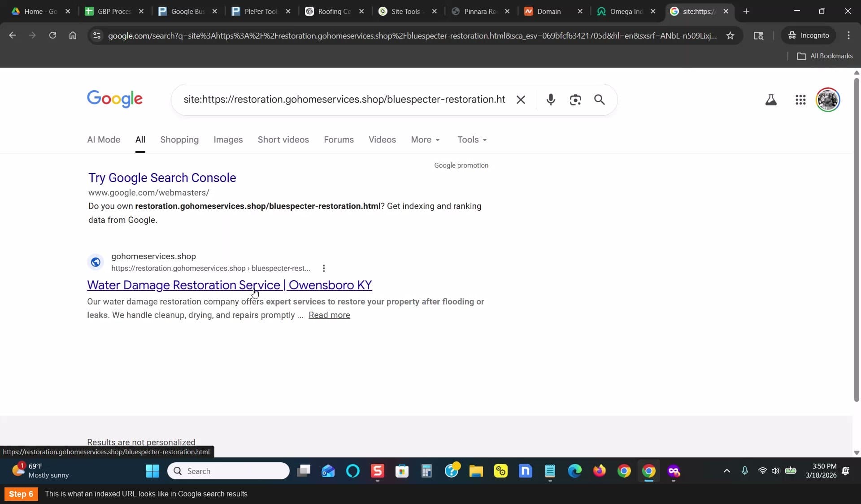861x504 pixels.
Task: Switch to Roofing Co browser tab
Action: tap(334, 11)
